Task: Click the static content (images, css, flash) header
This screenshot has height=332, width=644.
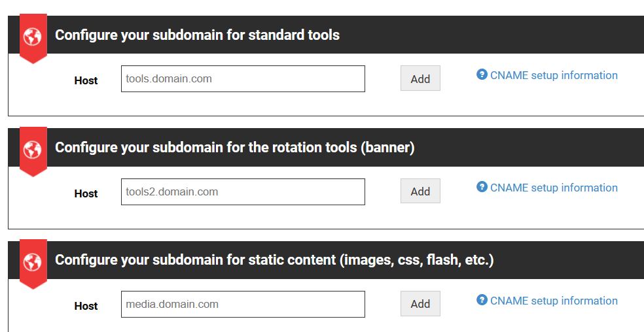Action: (274, 259)
